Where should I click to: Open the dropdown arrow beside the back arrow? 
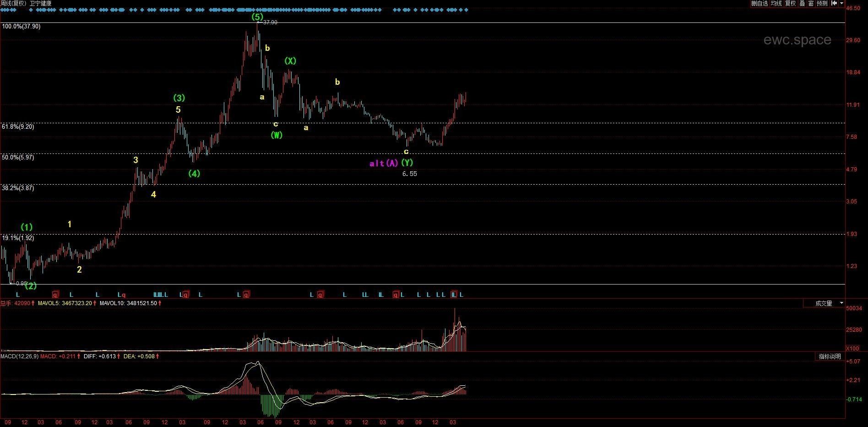(x=841, y=3)
